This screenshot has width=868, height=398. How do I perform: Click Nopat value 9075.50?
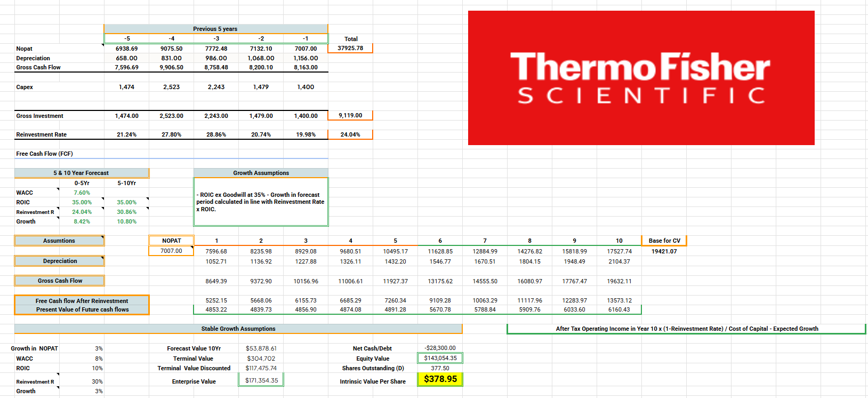pyautogui.click(x=171, y=49)
